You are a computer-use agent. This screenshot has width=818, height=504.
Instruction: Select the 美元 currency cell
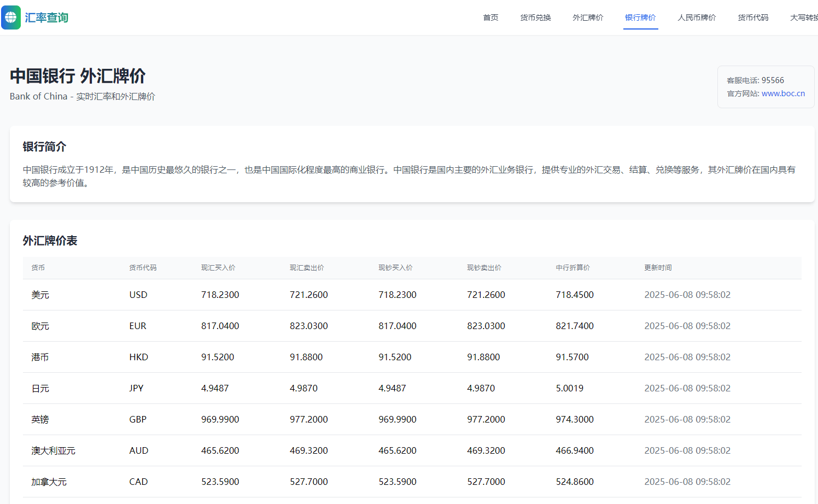coord(40,295)
